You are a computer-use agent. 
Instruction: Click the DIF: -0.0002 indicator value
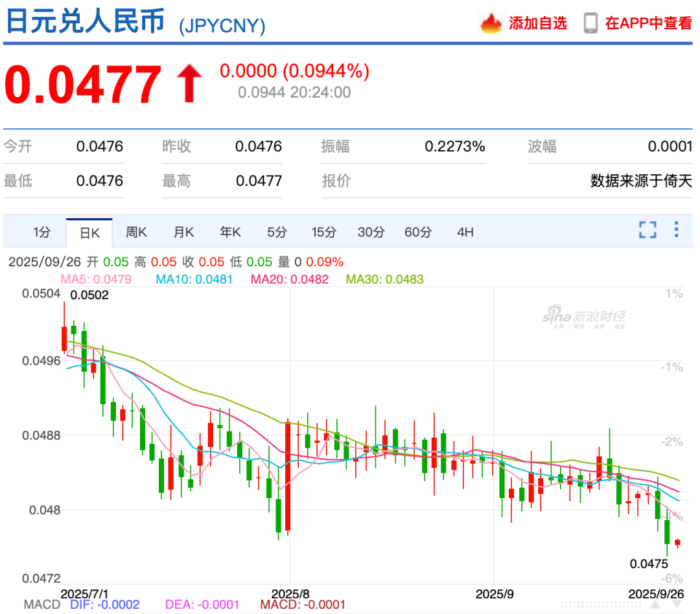point(105,605)
